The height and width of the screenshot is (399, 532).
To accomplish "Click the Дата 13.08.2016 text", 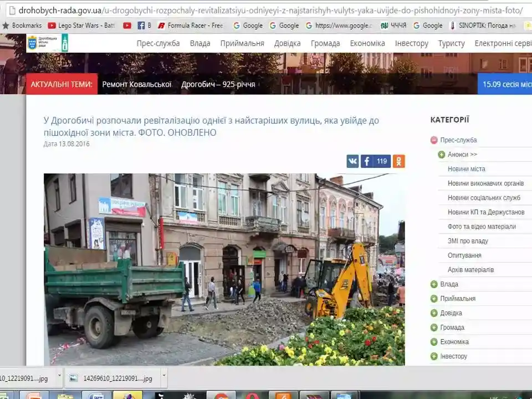I will (66, 144).
